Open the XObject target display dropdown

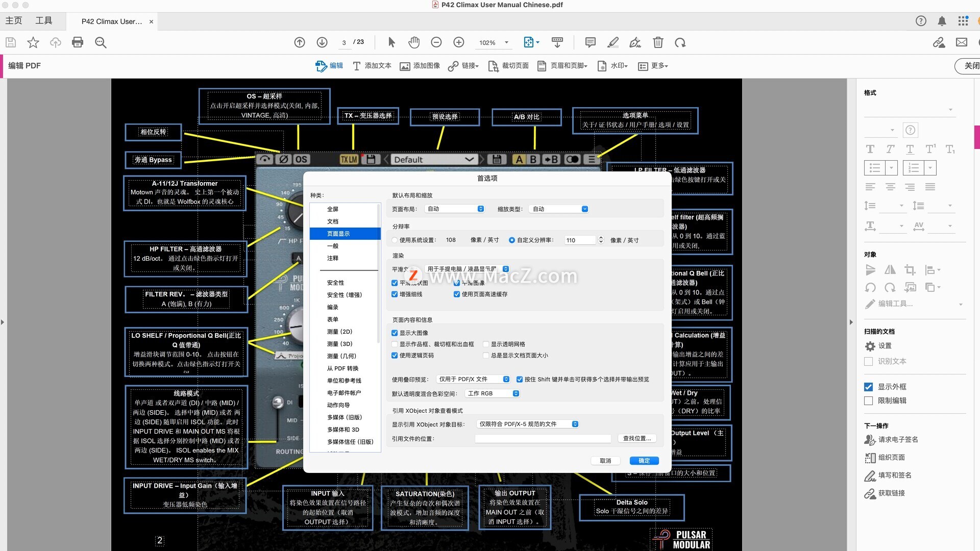point(528,424)
